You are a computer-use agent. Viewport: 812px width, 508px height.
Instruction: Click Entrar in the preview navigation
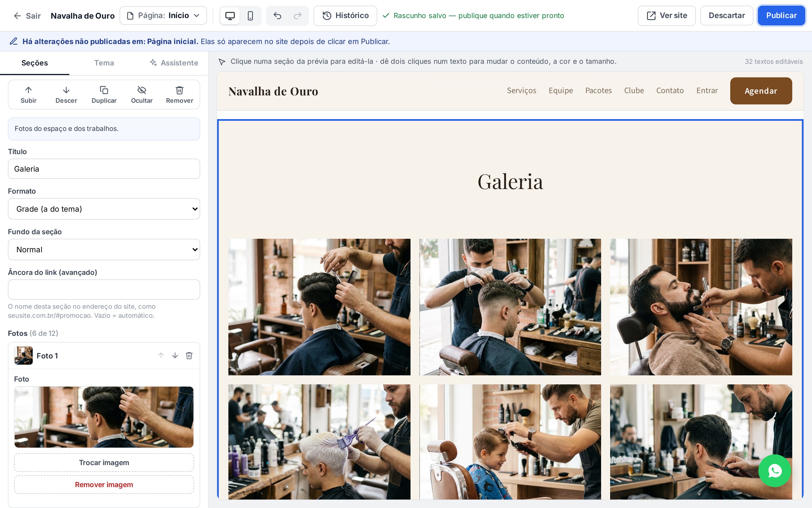point(707,91)
